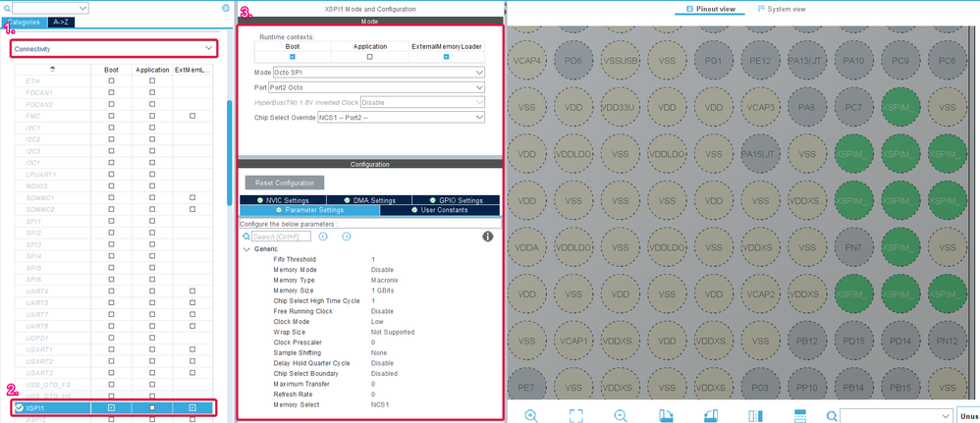Open the System view tab
The height and width of the screenshot is (423, 980).
[782, 10]
